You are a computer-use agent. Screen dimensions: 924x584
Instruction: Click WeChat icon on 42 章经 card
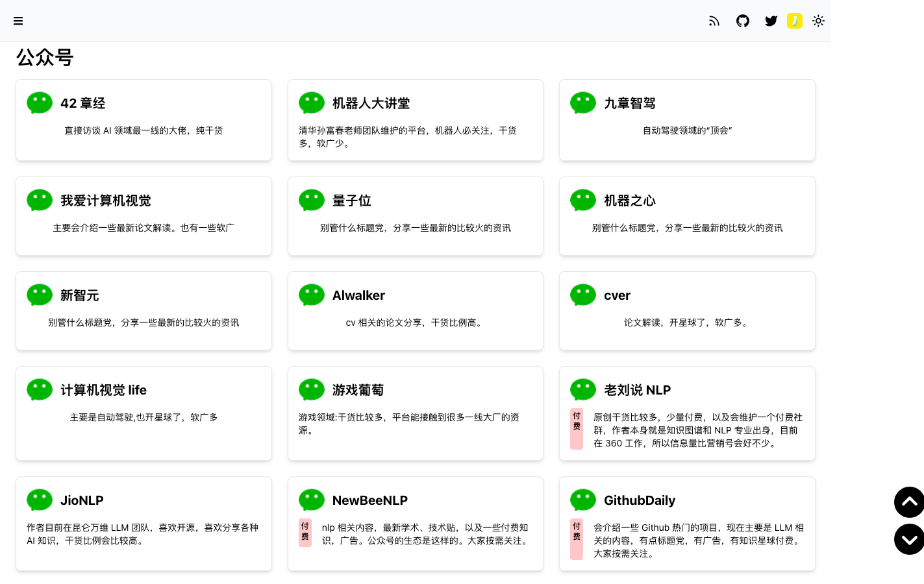click(40, 103)
